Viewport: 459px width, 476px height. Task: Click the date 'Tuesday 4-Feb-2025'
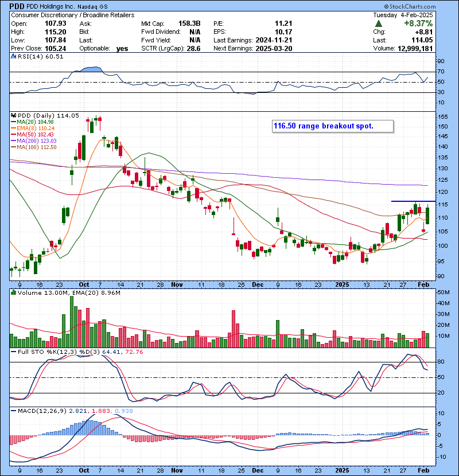click(403, 15)
